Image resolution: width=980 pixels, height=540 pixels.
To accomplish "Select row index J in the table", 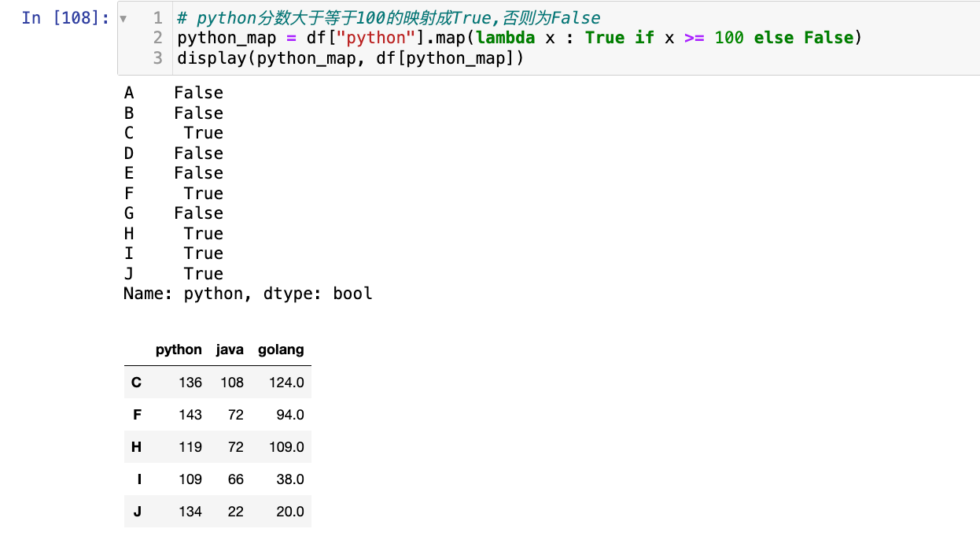I will [x=137, y=512].
